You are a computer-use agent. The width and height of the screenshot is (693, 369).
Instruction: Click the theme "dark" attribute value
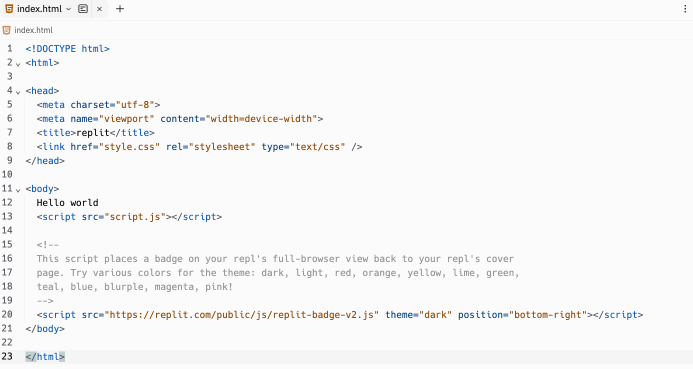(x=435, y=315)
